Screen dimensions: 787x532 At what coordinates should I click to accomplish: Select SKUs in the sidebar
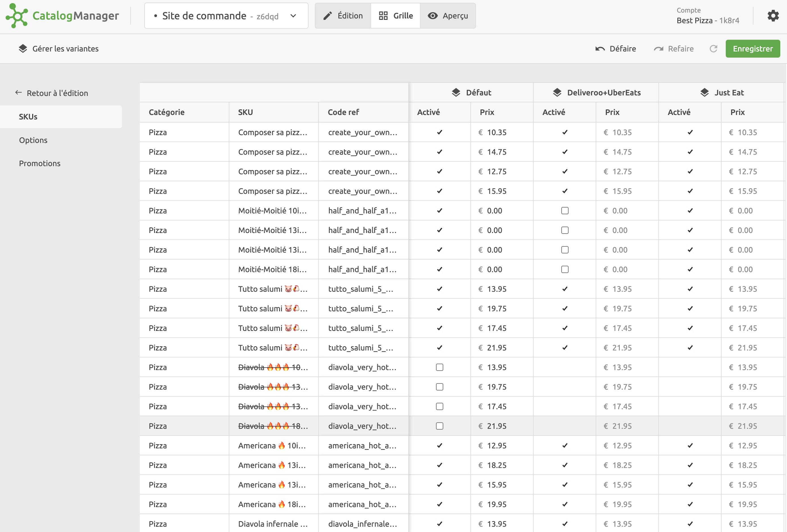coord(61,117)
